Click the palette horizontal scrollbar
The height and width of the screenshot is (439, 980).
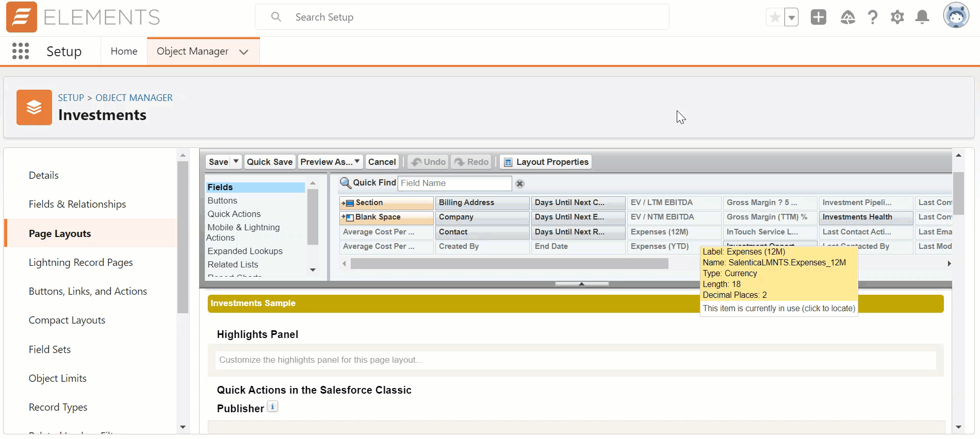(509, 264)
